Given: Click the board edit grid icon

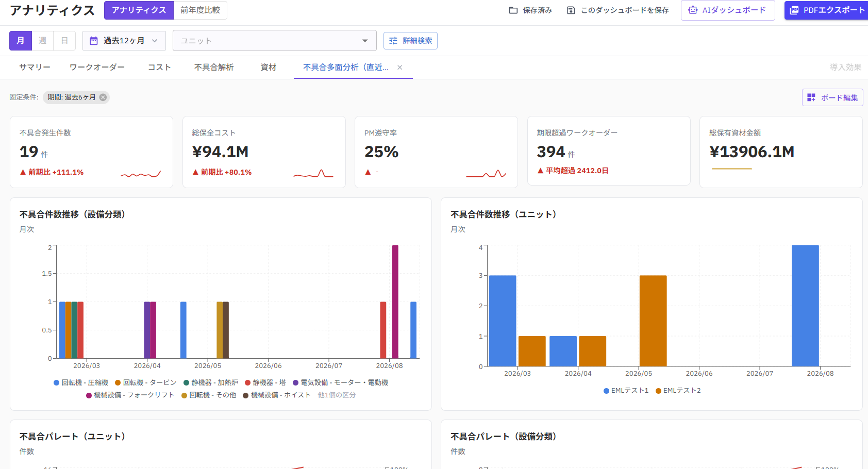Looking at the screenshot, I should [811, 97].
